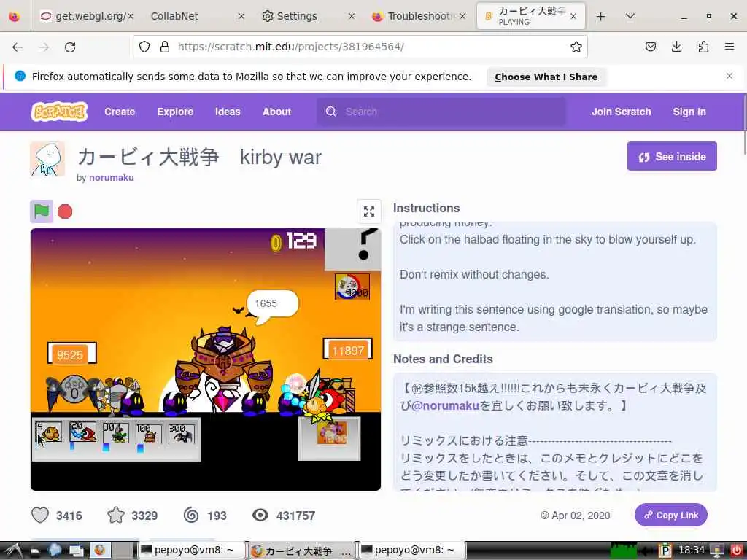Viewport: 747px width, 560px height.
Task: Open the Ideas menu item
Action: (228, 112)
